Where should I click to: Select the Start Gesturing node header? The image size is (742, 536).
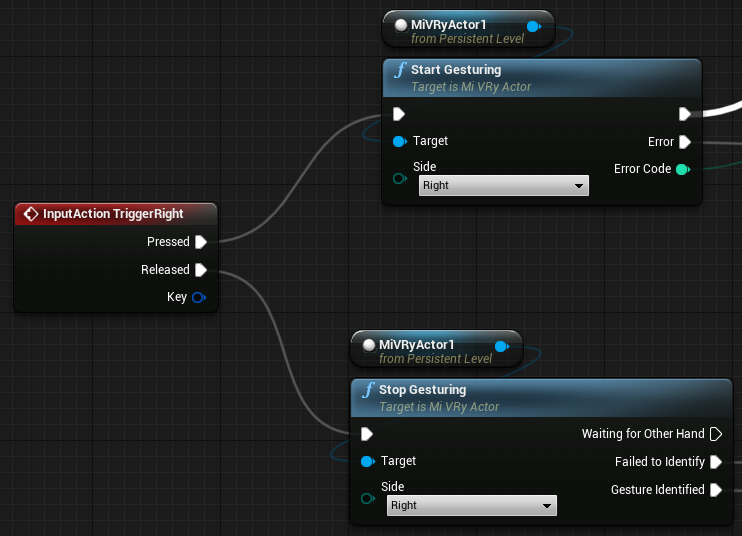pos(542,78)
